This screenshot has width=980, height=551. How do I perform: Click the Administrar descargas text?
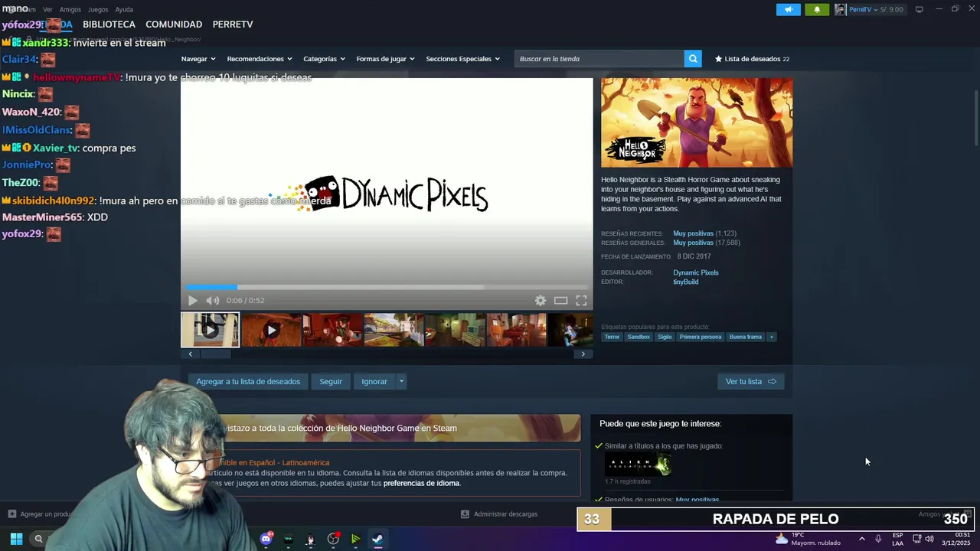click(505, 514)
